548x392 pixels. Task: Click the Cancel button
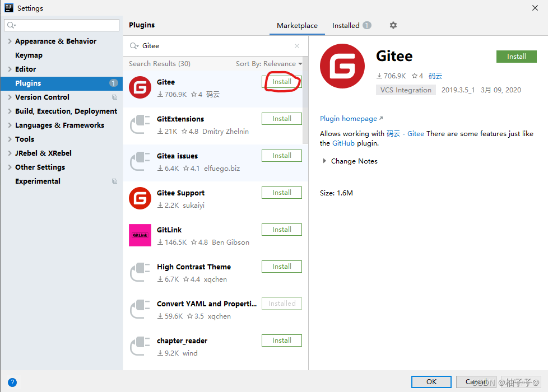476,381
